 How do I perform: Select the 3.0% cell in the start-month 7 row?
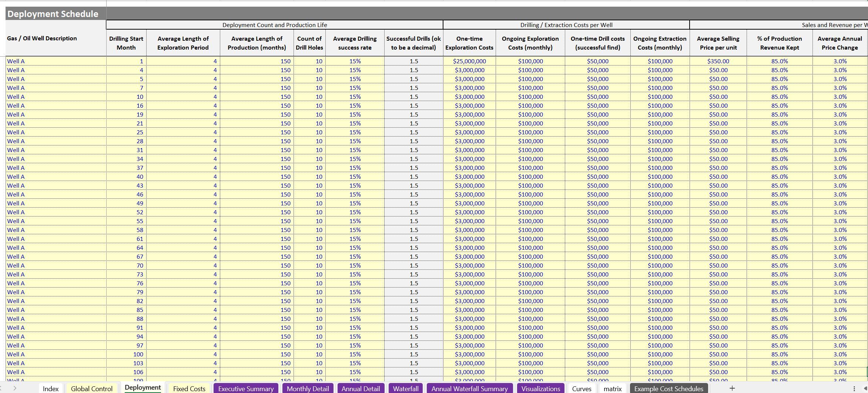(840, 88)
